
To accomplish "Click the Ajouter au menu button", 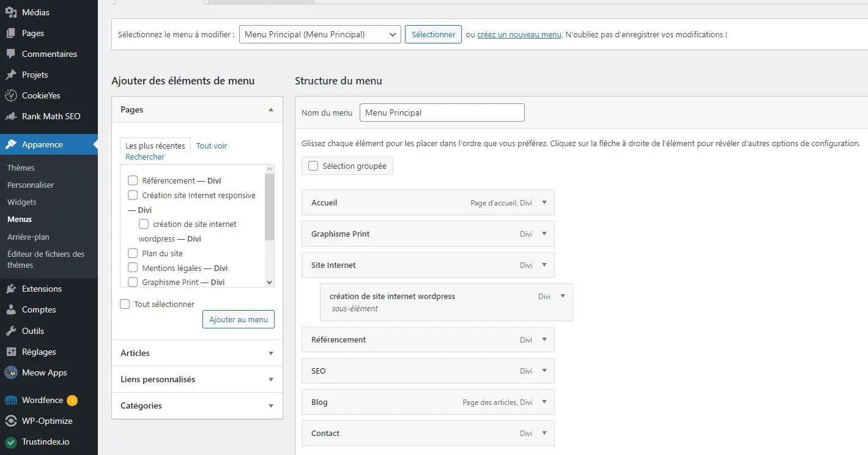I will tap(239, 319).
